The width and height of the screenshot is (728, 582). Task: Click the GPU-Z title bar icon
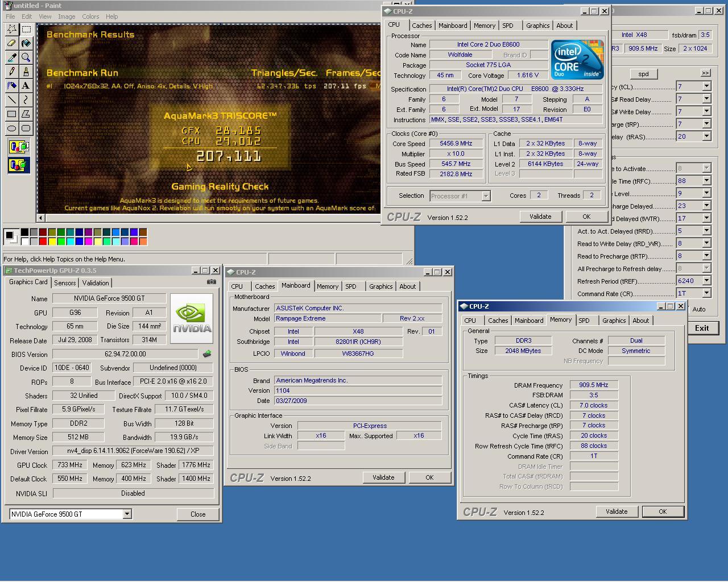9,271
